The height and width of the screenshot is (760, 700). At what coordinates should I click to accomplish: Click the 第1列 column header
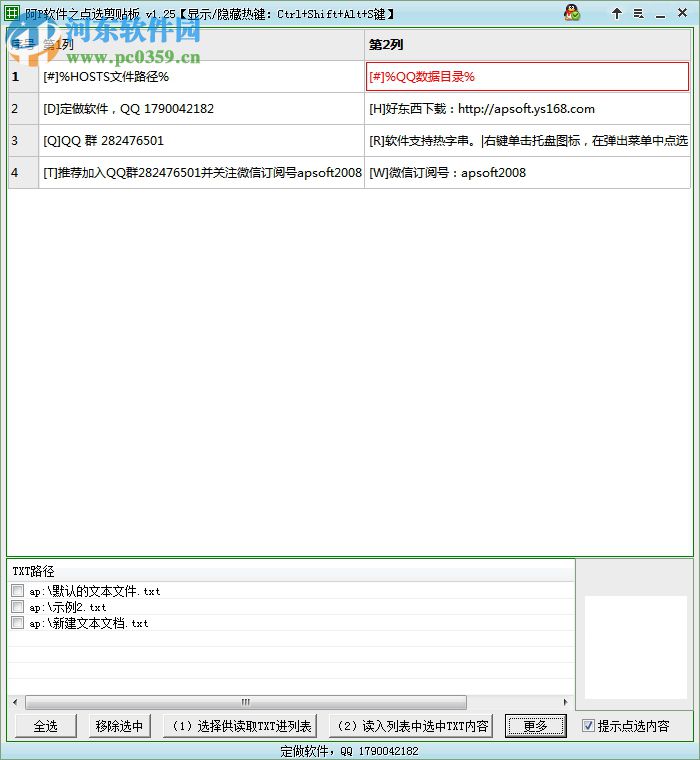point(201,45)
